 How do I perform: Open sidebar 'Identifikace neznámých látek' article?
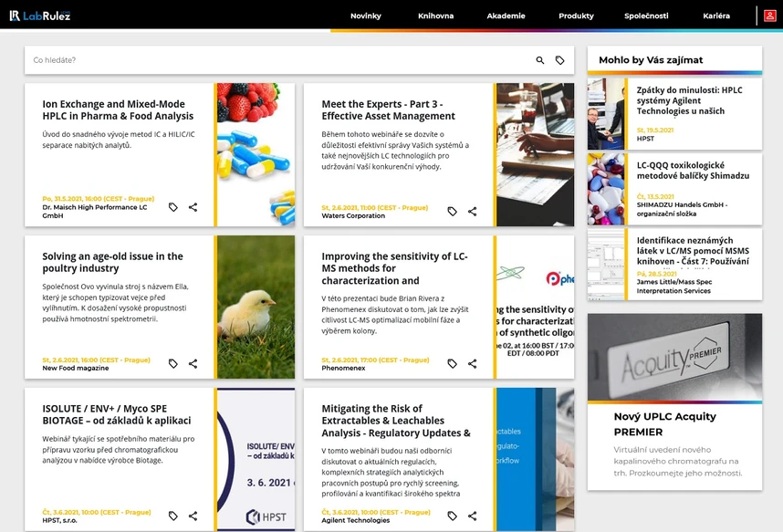(x=693, y=251)
